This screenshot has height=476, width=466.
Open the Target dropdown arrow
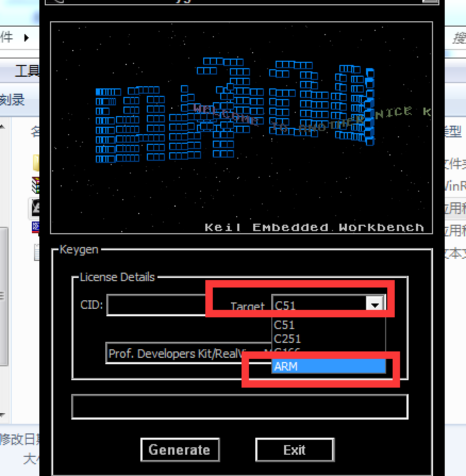click(x=375, y=305)
